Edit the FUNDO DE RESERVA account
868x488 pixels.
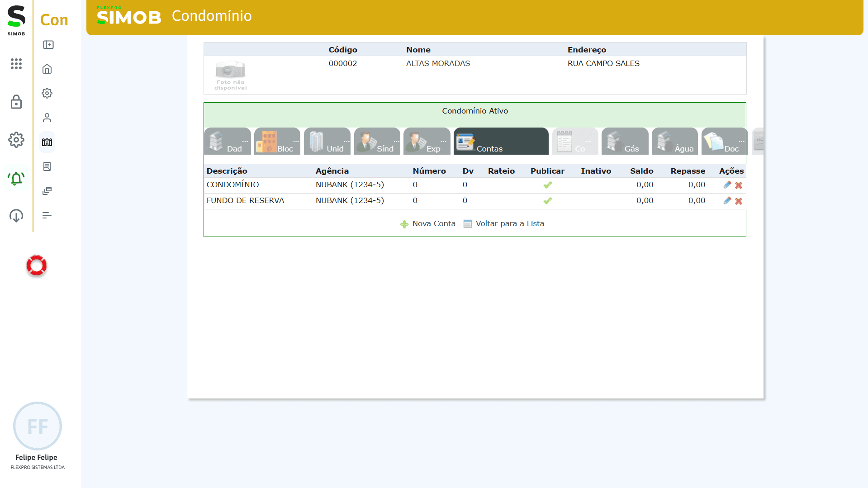[727, 201]
